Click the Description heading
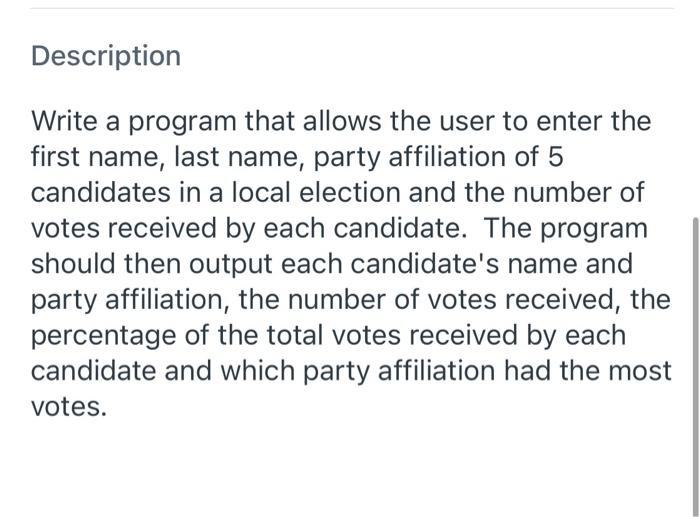 [x=106, y=57]
